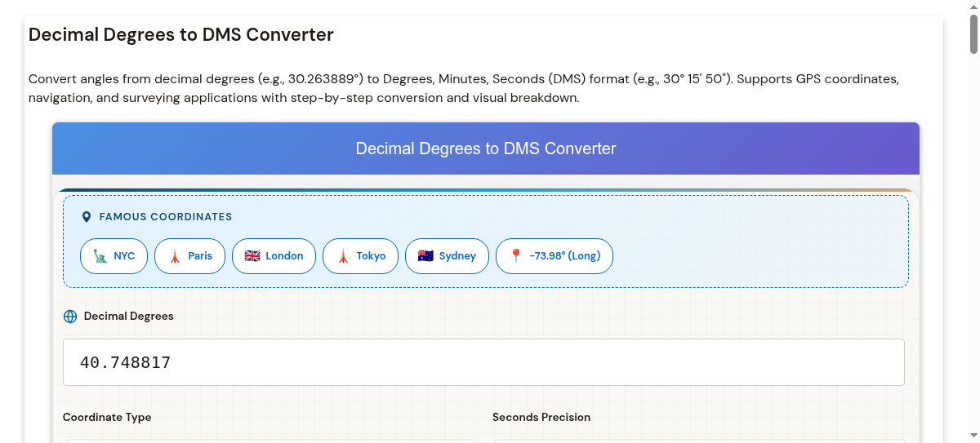Click the Decimal Degrees field label
980x443 pixels.
click(129, 317)
